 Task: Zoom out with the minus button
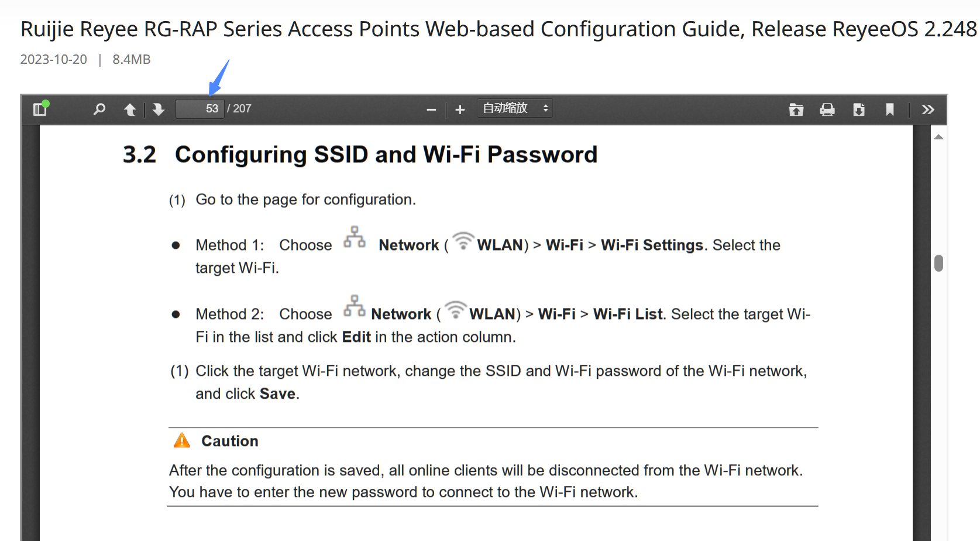point(431,109)
